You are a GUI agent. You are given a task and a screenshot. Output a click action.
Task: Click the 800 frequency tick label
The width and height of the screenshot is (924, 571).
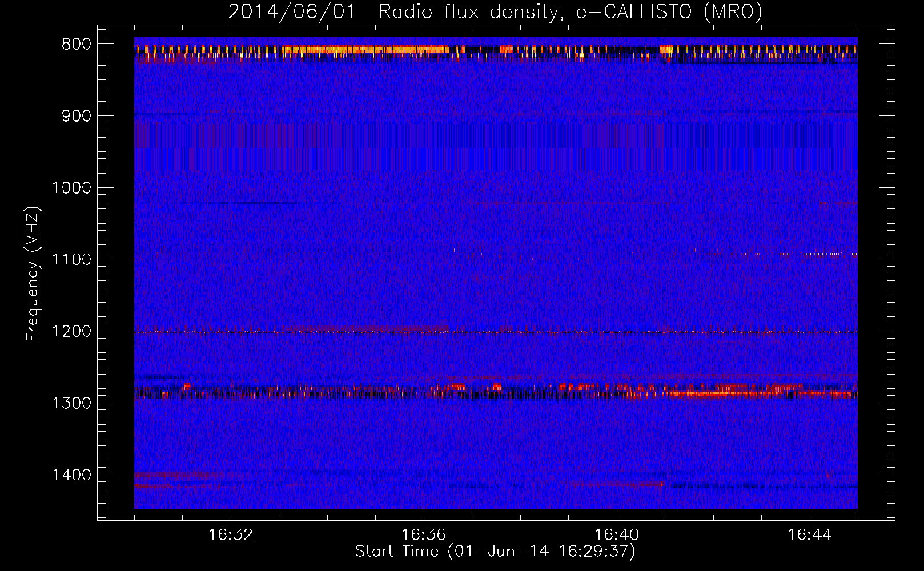point(76,45)
